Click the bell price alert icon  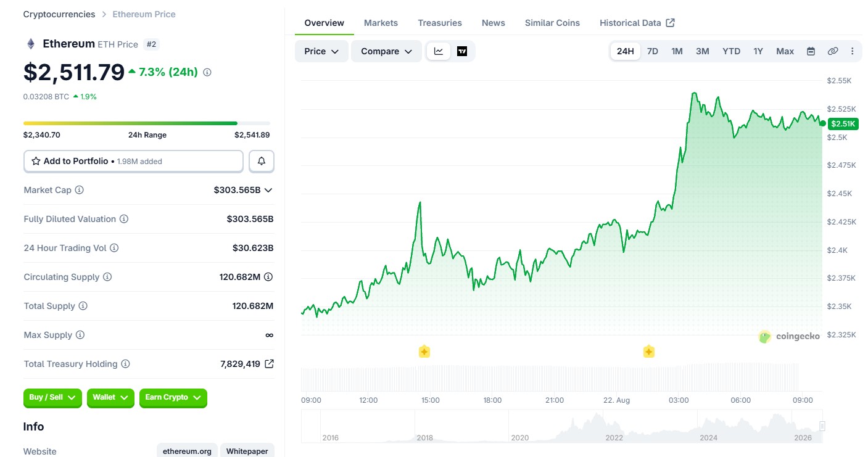click(x=262, y=161)
